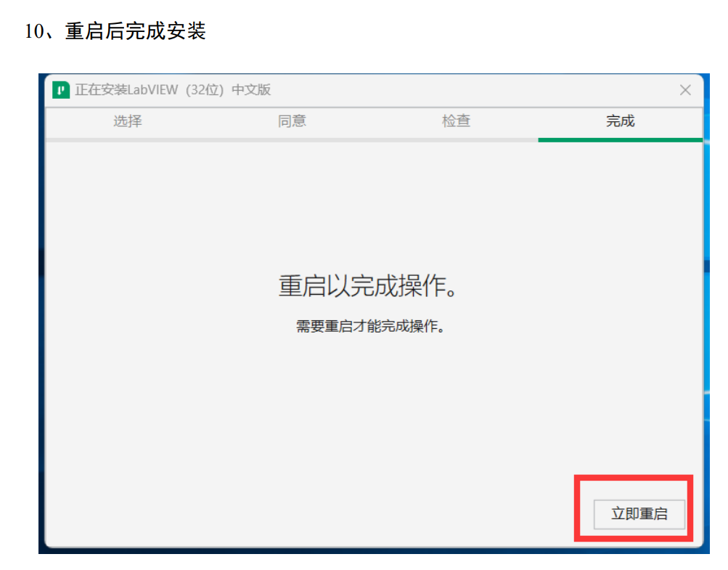
Task: Click the window title 正在安装LabVIEW (32位) 中文版
Action: point(173,89)
